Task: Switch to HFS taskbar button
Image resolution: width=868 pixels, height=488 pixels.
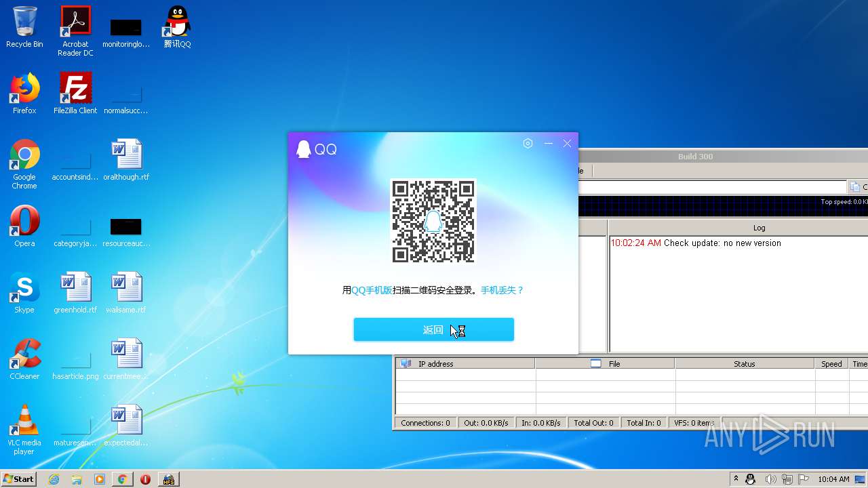Action: tap(168, 479)
